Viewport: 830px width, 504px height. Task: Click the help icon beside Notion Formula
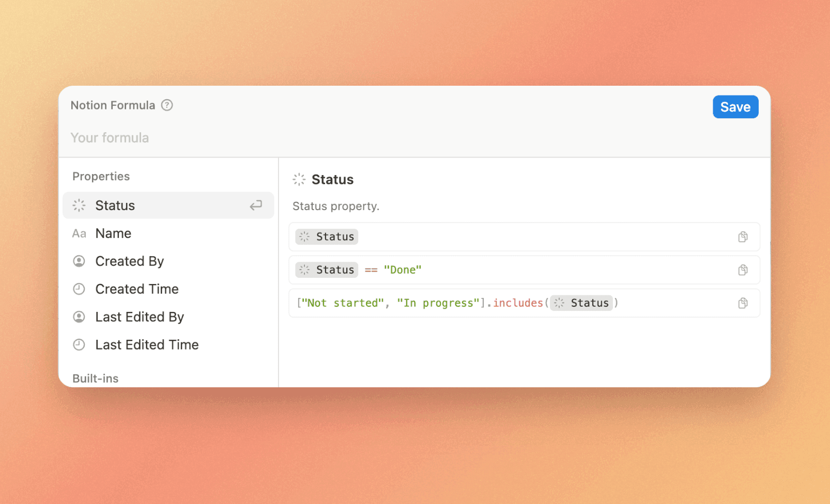[x=166, y=105]
